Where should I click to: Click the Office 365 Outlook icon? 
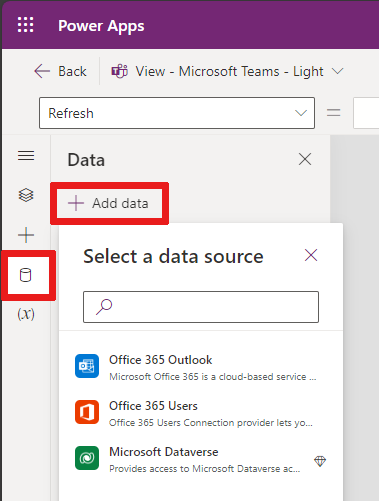click(x=87, y=366)
